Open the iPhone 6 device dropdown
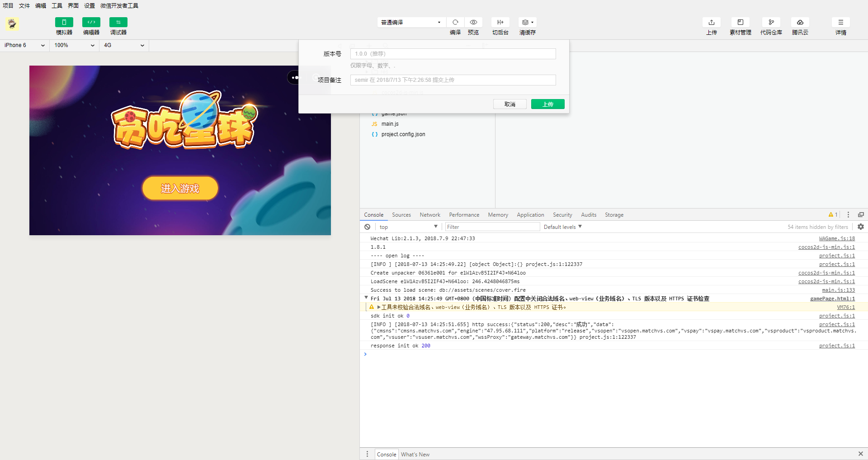The image size is (868, 460). [24, 45]
